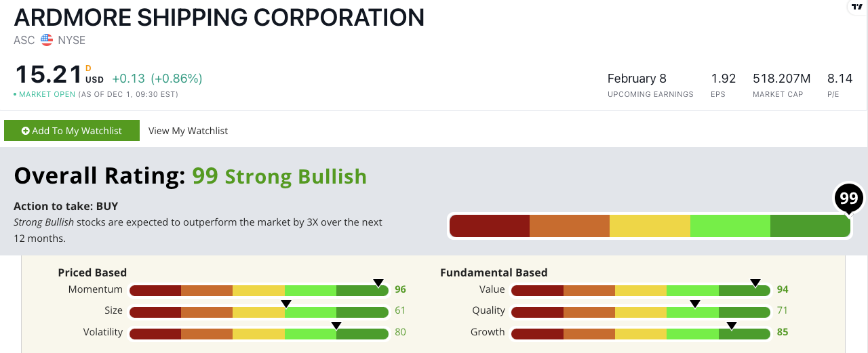Open the View My Watchlist link
This screenshot has height=353, width=868.
[x=188, y=131]
